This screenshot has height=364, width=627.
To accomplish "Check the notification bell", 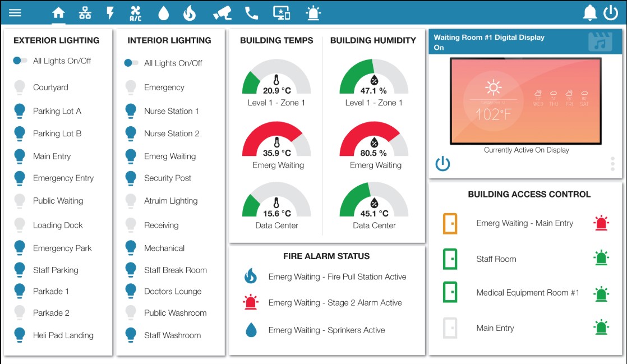I will pyautogui.click(x=589, y=12).
